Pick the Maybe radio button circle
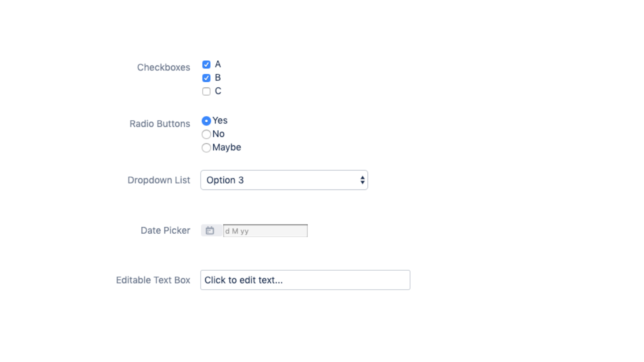This screenshot has height=362, width=644. [206, 148]
